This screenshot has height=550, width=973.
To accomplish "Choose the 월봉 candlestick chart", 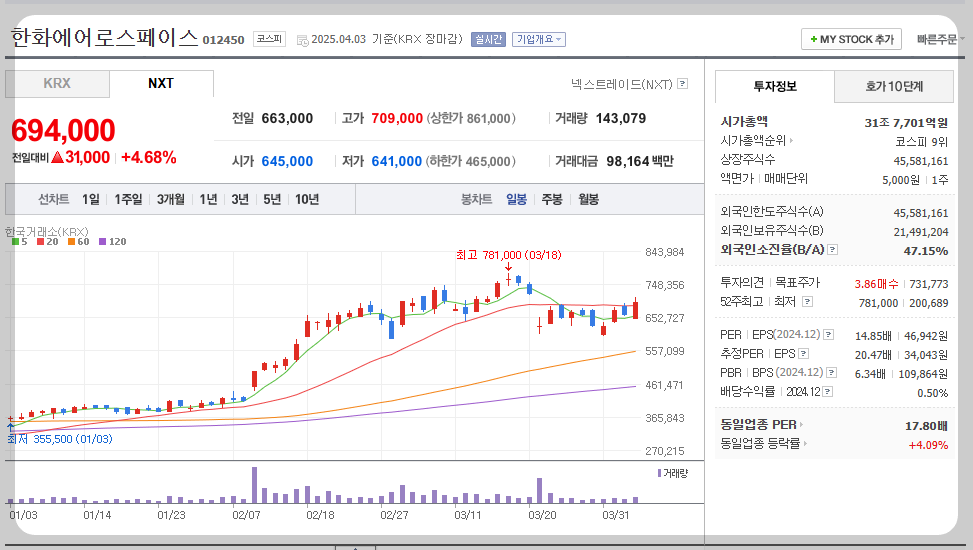I will [588, 199].
